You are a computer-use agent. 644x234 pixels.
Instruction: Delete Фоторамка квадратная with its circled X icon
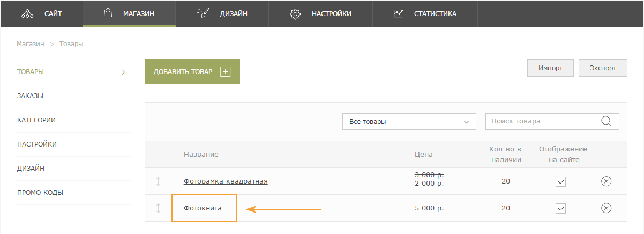tap(606, 181)
